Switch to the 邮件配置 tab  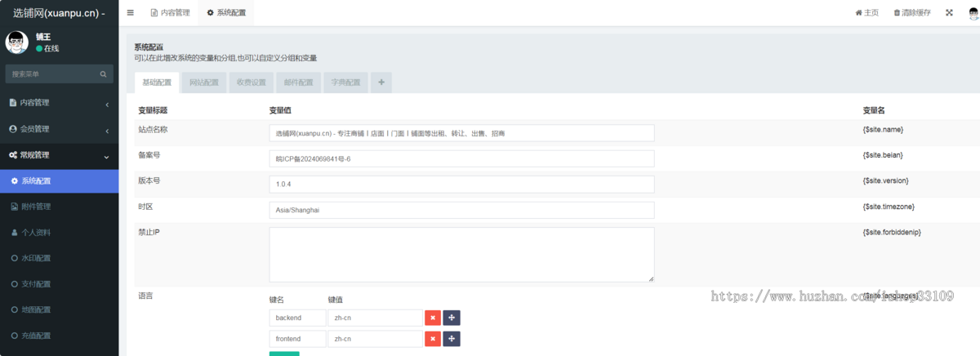(x=299, y=82)
